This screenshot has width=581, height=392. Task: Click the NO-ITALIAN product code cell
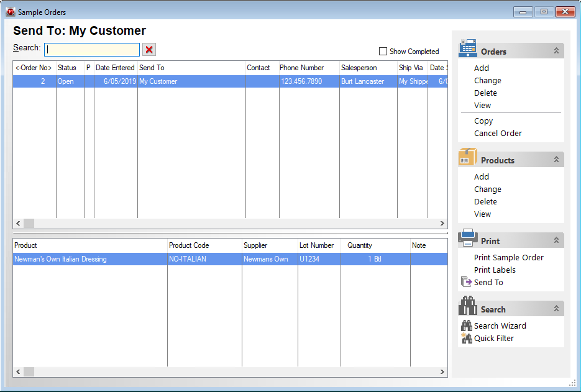point(204,259)
